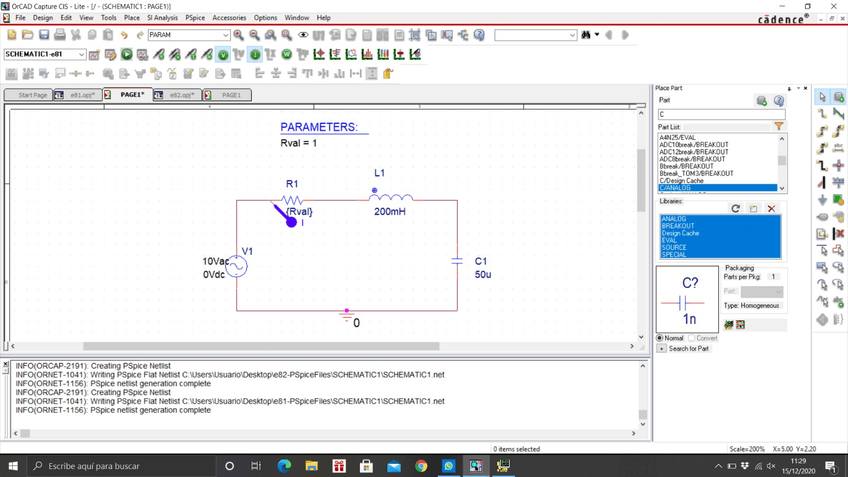This screenshot has width=848, height=477.
Task: Click the Remove Library red X icon
Action: 771,208
